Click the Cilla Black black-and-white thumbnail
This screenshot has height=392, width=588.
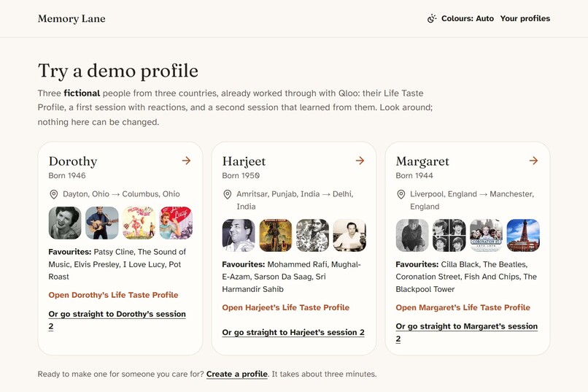pos(412,235)
